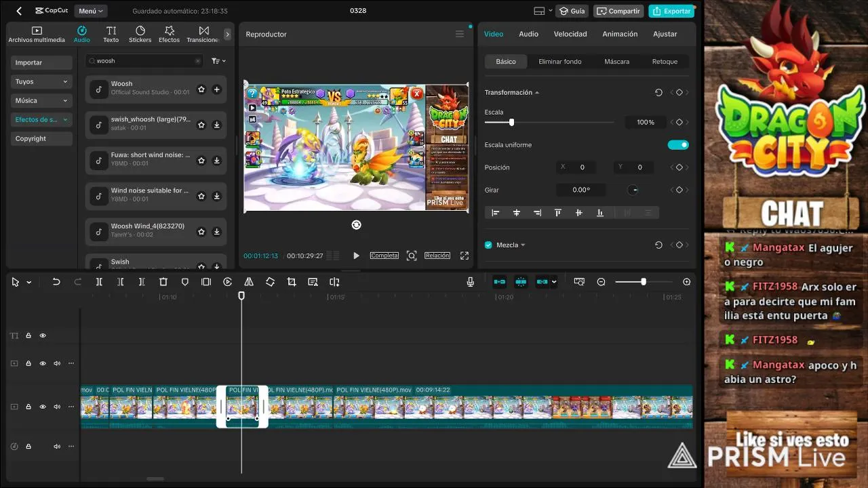Image resolution: width=868 pixels, height=488 pixels.
Task: Open the Guía help button
Action: point(572,11)
